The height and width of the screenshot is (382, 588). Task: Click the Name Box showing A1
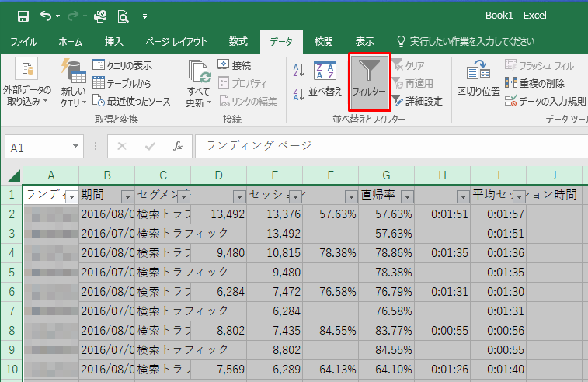click(x=37, y=147)
